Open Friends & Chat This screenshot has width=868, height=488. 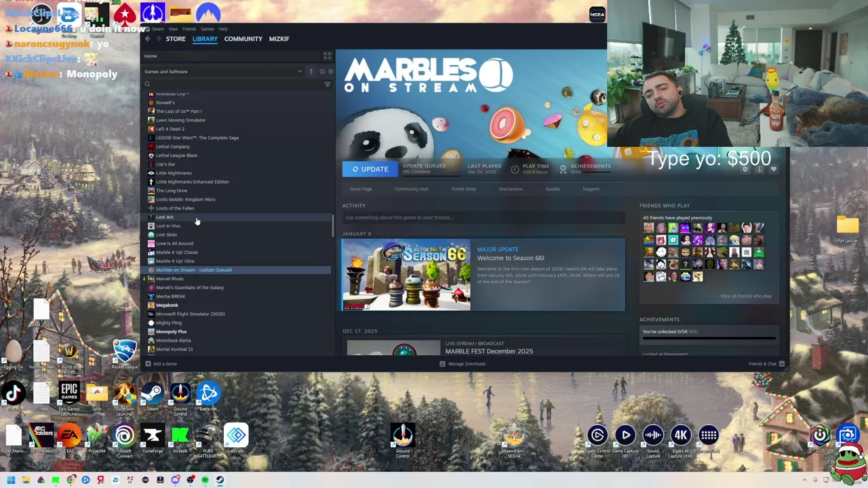tap(766, 364)
